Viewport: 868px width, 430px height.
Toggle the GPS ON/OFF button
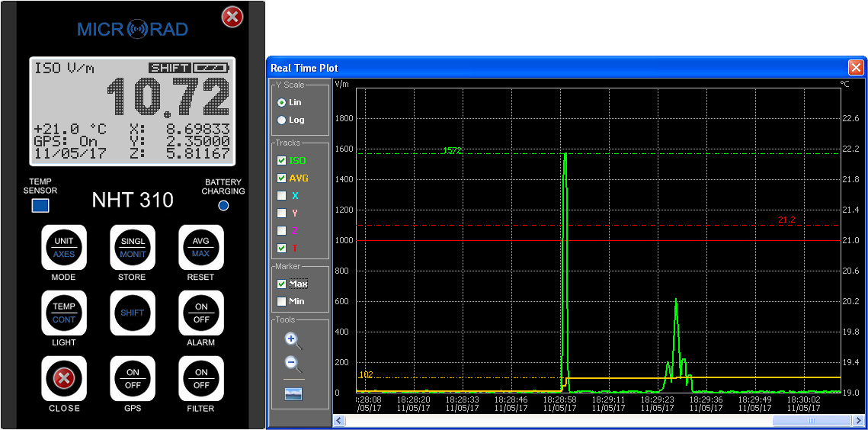tap(133, 378)
